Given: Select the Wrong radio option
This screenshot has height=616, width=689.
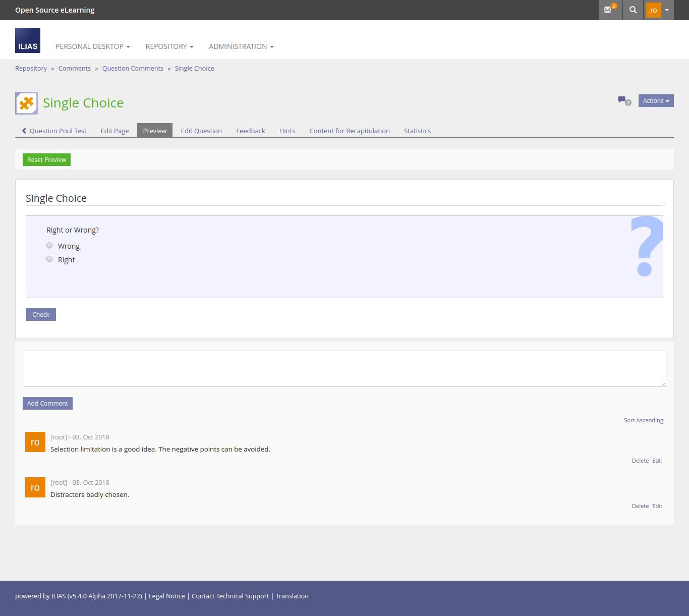Looking at the screenshot, I should (x=49, y=246).
